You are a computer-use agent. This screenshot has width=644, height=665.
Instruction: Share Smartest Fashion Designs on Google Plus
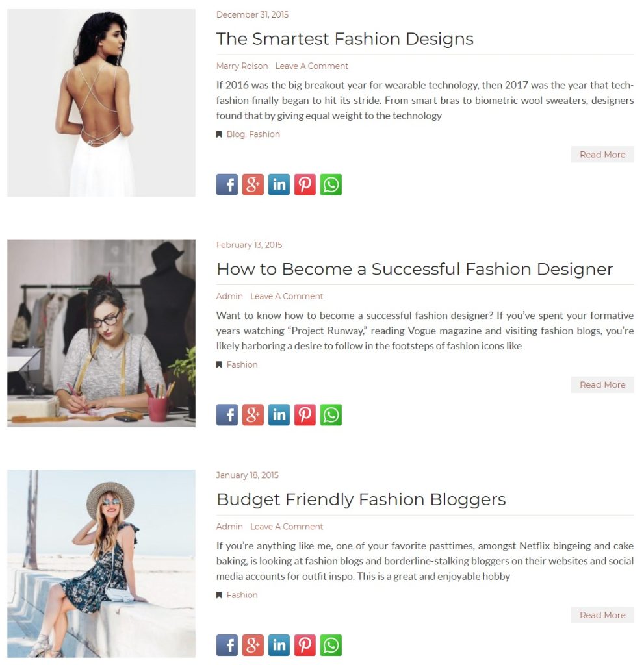253,184
